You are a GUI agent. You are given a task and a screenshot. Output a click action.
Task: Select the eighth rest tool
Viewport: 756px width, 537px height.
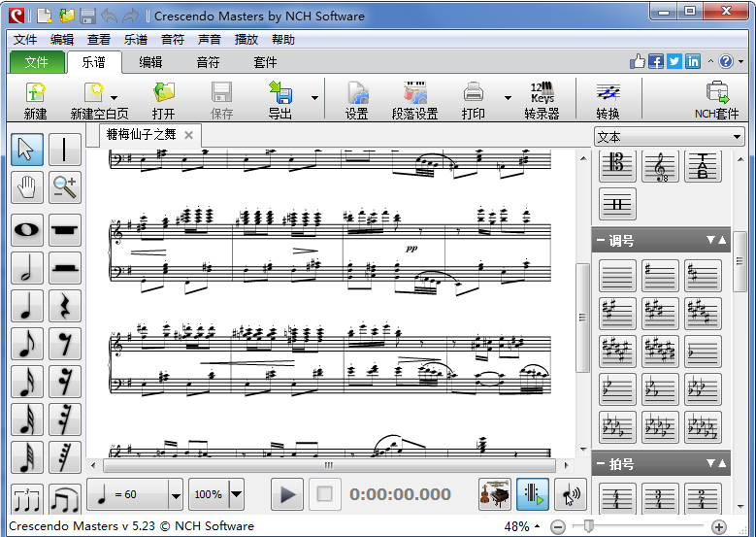point(65,344)
